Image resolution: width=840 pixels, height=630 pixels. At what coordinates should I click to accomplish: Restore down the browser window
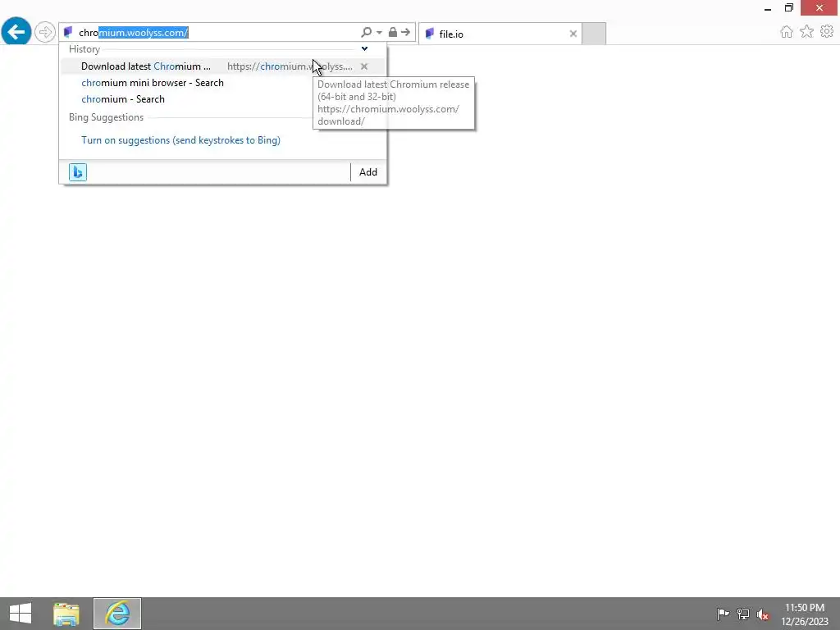pyautogui.click(x=789, y=7)
